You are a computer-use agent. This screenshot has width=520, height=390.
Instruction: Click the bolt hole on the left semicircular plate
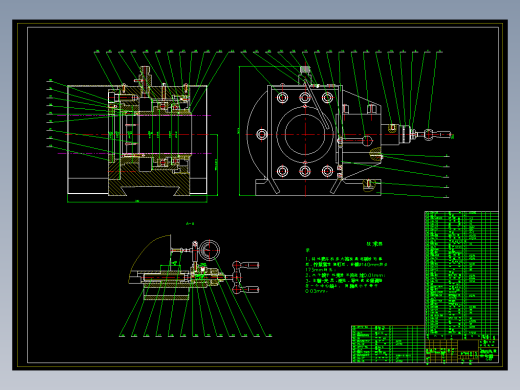pyautogui.click(x=262, y=134)
